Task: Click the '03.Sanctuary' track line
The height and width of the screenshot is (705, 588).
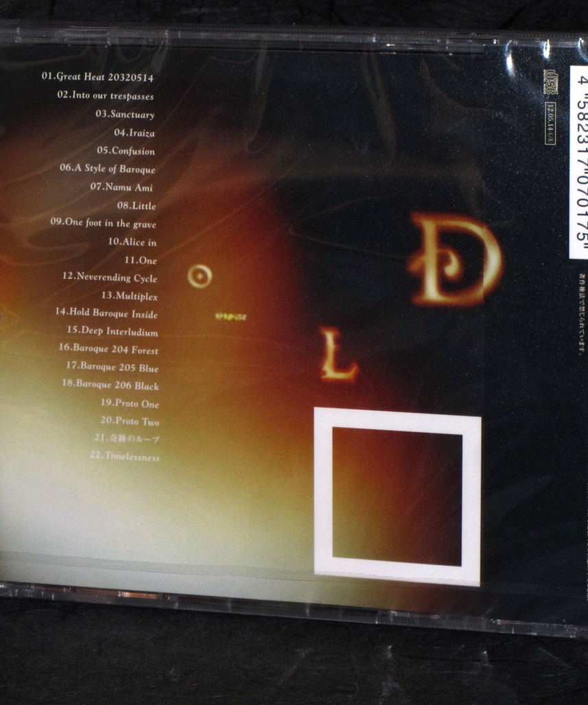Action: (x=125, y=115)
